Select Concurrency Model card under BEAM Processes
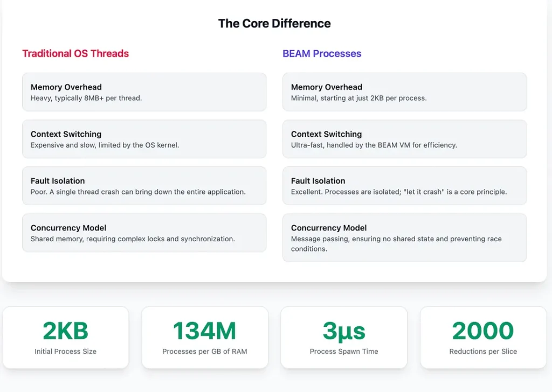The height and width of the screenshot is (392, 552). coord(404,237)
